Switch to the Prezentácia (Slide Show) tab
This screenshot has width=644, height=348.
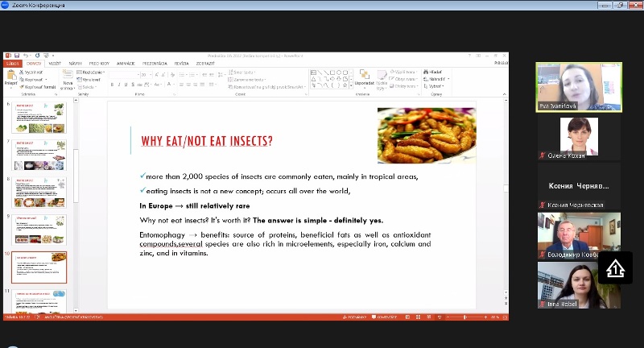click(155, 64)
